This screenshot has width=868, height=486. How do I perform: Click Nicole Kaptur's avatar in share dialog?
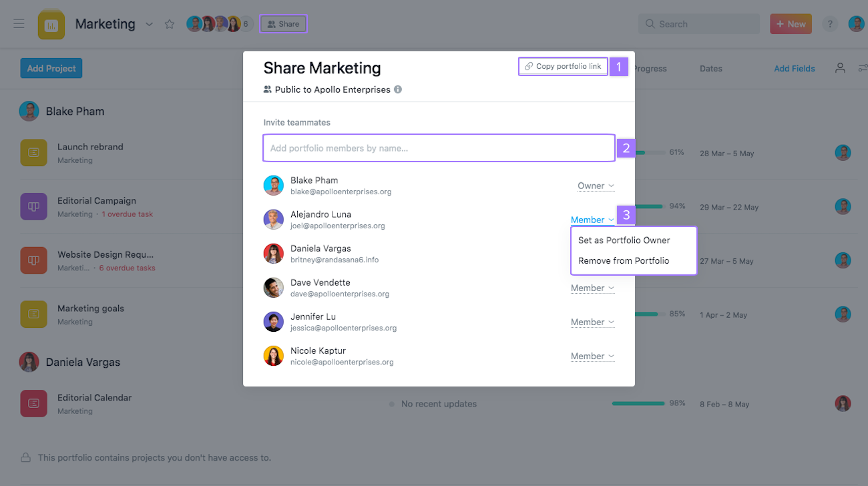point(274,356)
